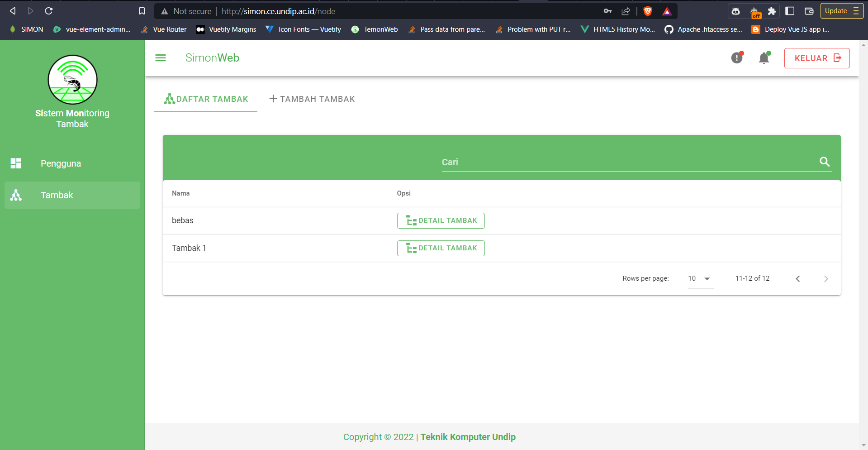Click the Brave Shields lion icon
This screenshot has height=450, width=868.
tap(648, 11)
